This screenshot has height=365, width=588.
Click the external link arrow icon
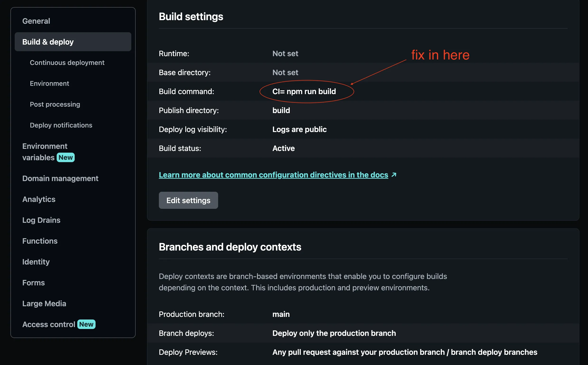click(x=394, y=174)
